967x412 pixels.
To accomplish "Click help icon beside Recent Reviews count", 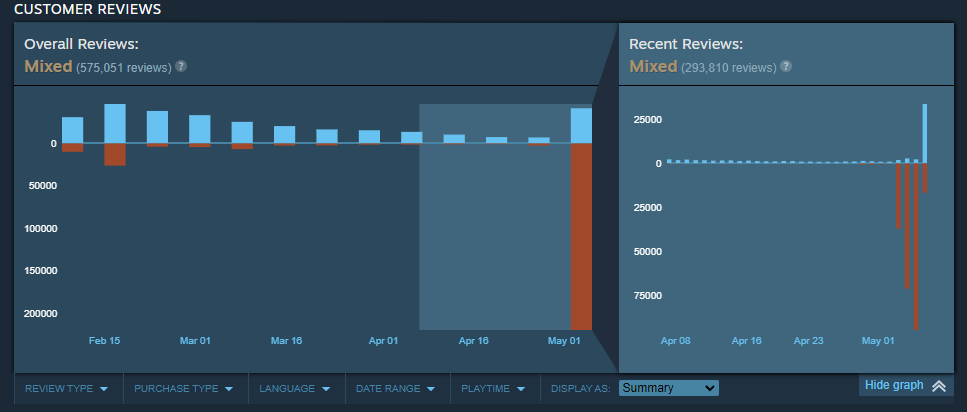I will pos(786,66).
